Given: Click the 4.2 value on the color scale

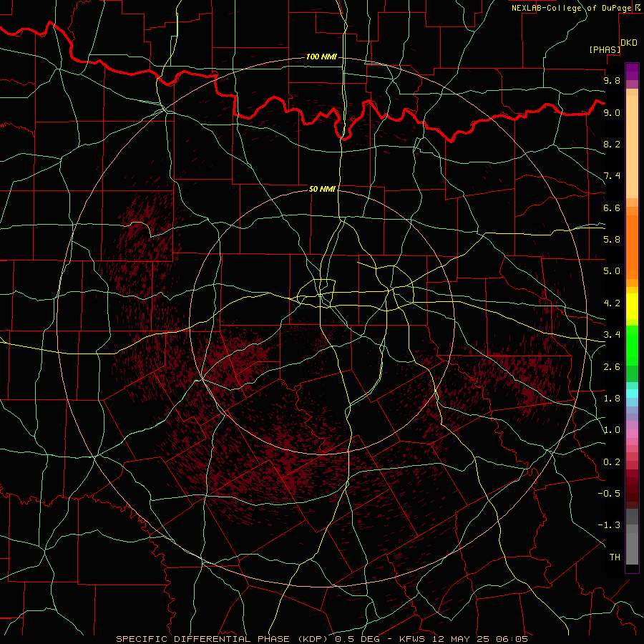Looking at the screenshot, I should tap(612, 303).
